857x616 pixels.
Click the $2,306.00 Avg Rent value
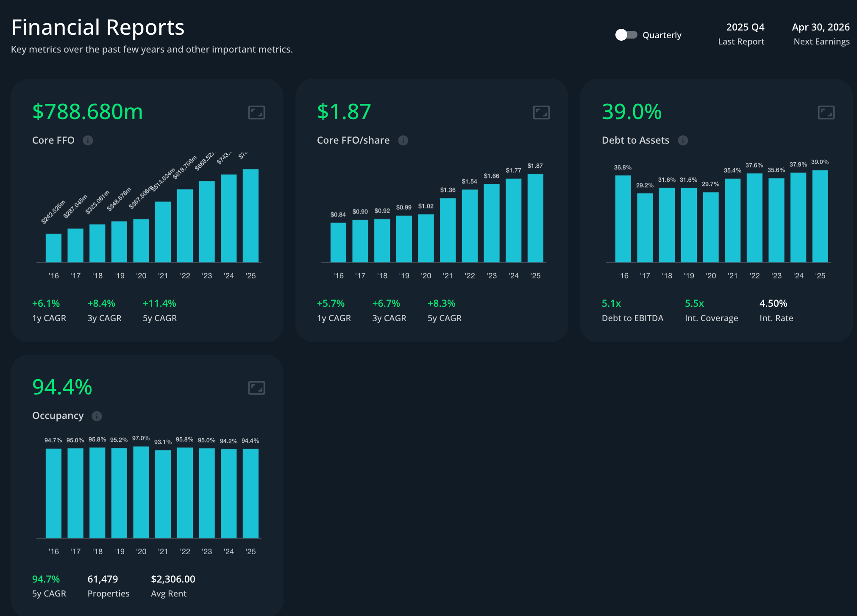pos(173,579)
